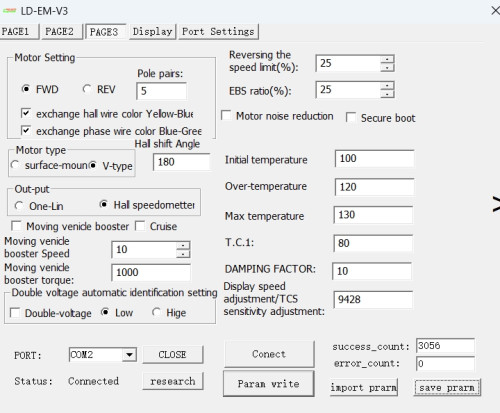The height and width of the screenshot is (413, 500).
Task: Click the Max temperature field
Action: [x=373, y=215]
